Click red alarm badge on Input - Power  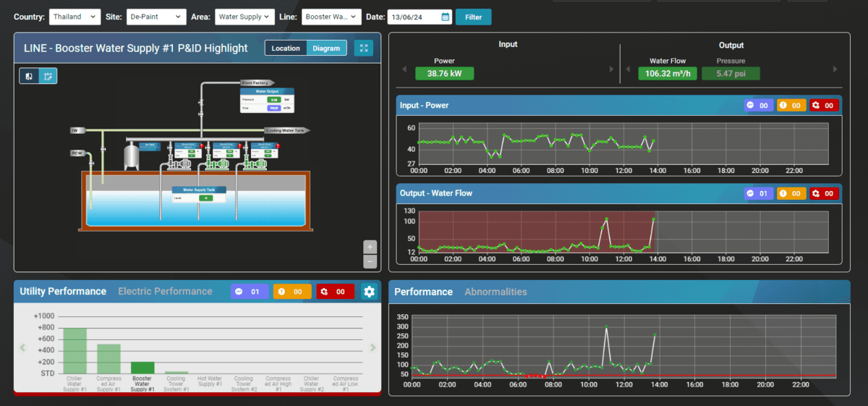tap(824, 106)
